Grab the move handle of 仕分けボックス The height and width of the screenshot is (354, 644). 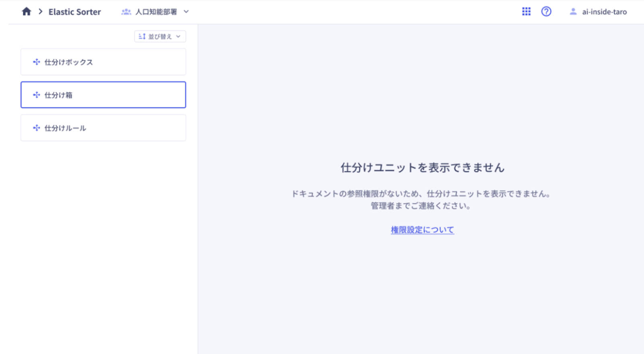tap(37, 62)
